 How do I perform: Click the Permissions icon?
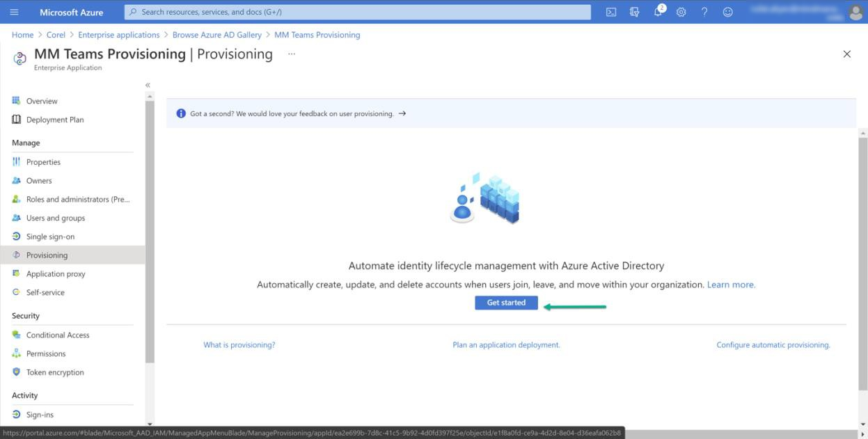coord(16,353)
